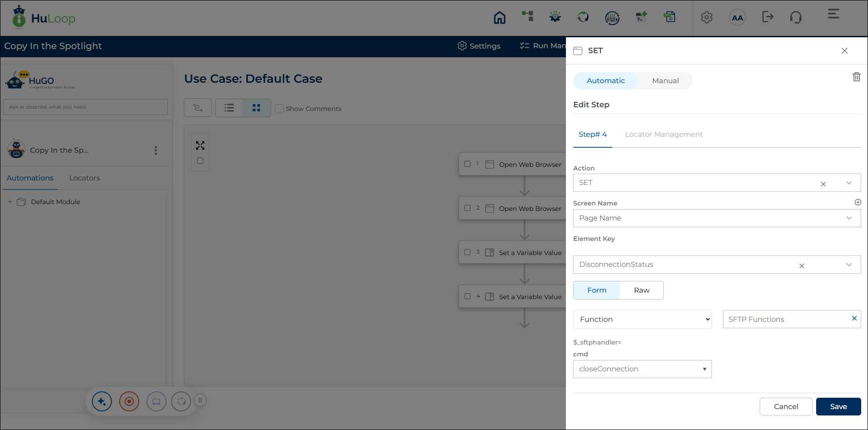Screen dimensions: 868x430
Task: Check the box for step 4 Set a Variable Value
Action: tap(467, 296)
